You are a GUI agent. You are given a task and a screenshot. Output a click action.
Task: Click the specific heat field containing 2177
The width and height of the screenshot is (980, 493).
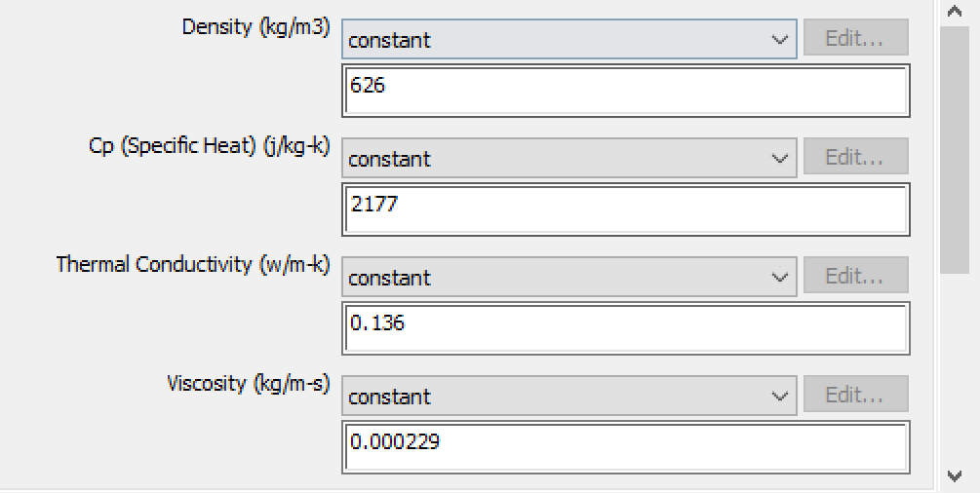click(x=625, y=209)
